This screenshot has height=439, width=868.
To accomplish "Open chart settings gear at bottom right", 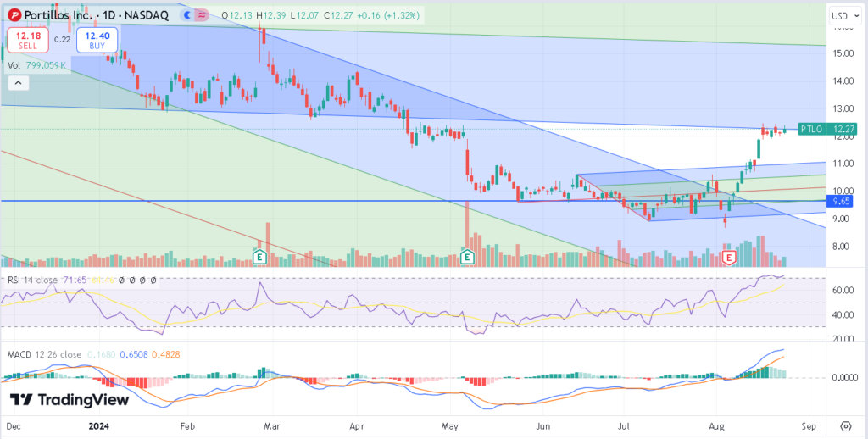I will [x=846, y=427].
